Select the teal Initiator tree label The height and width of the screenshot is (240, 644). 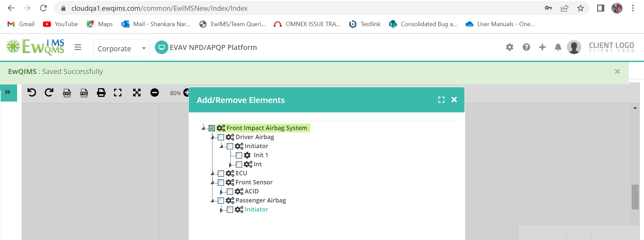point(256,209)
